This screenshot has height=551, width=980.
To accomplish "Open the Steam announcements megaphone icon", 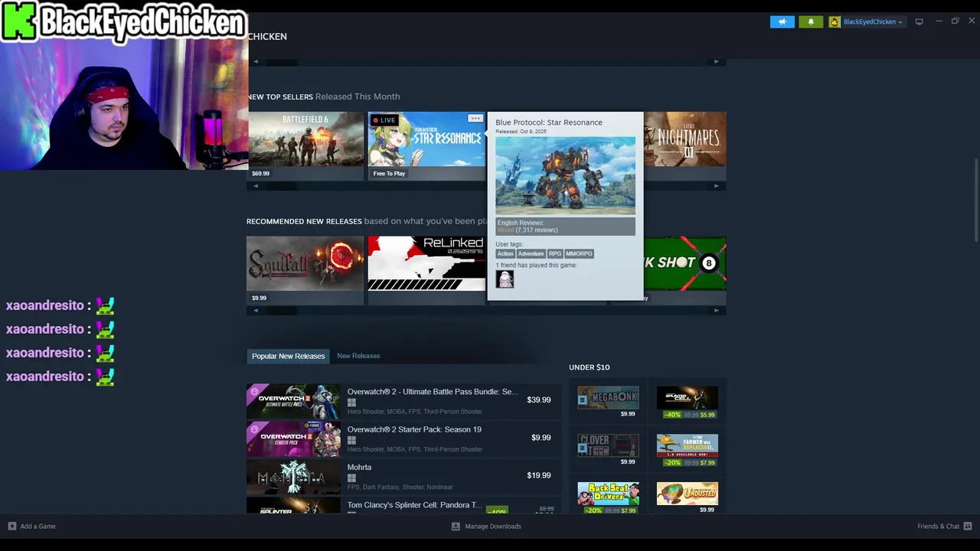I will click(x=782, y=21).
